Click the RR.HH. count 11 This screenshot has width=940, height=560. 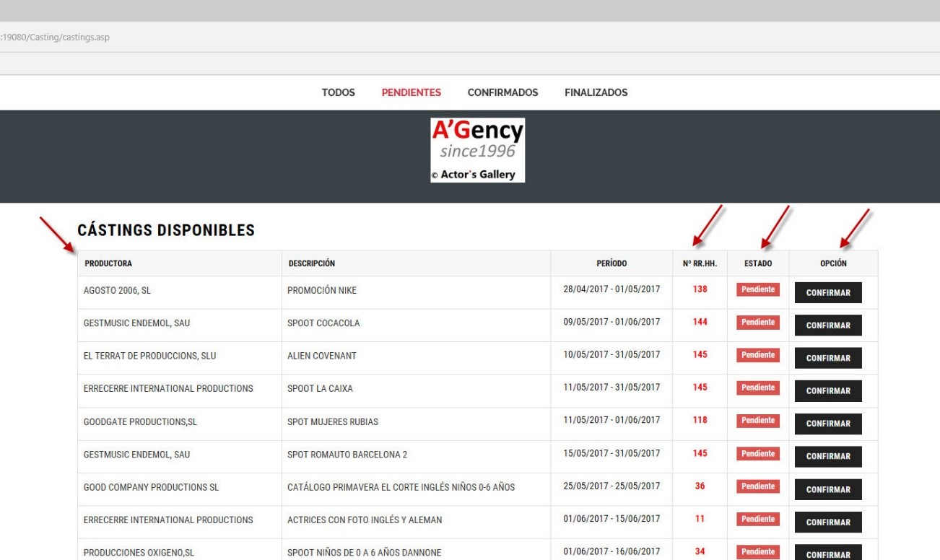pyautogui.click(x=700, y=519)
